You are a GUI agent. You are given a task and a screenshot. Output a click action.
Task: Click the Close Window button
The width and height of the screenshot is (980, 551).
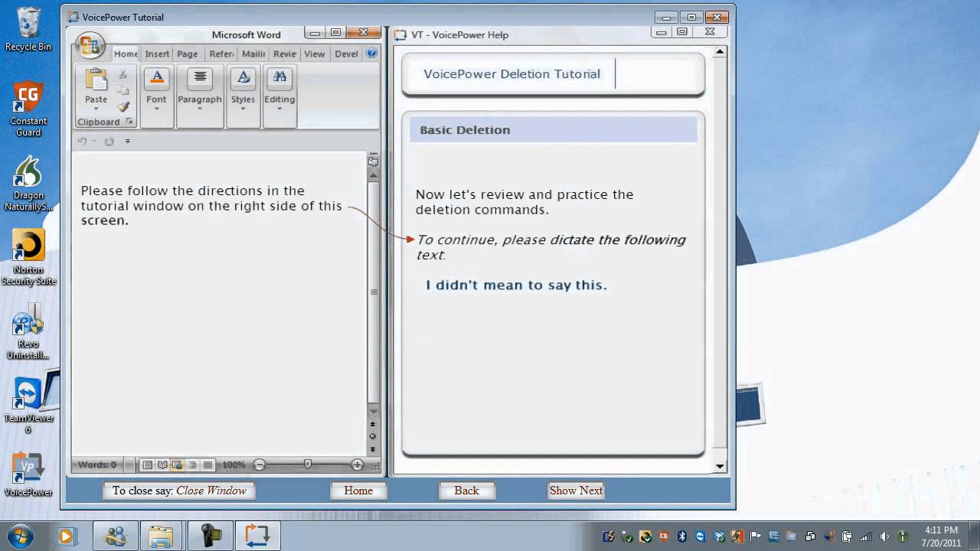[x=179, y=491]
